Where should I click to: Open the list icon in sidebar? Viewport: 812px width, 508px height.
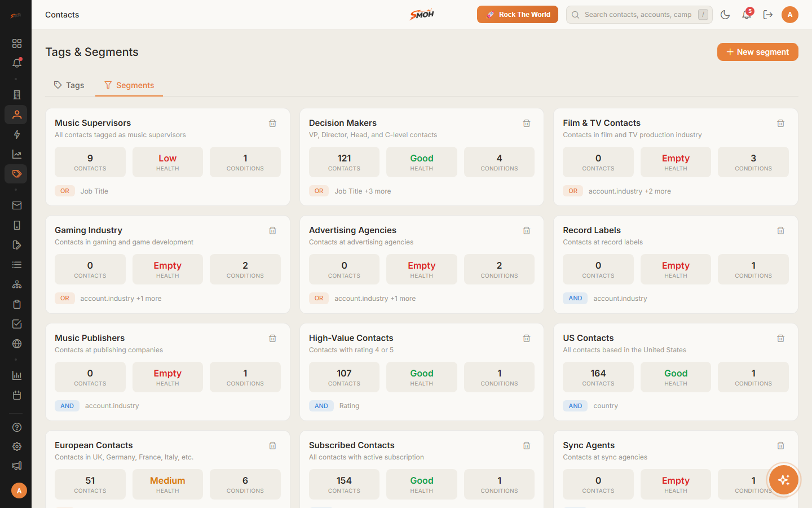(x=17, y=265)
